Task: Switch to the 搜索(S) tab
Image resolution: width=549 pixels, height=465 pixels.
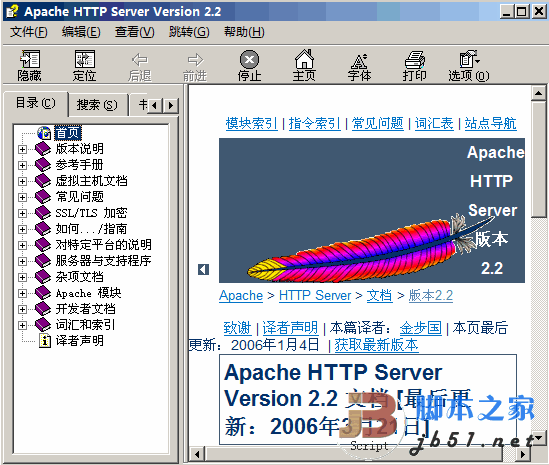Action: click(97, 105)
